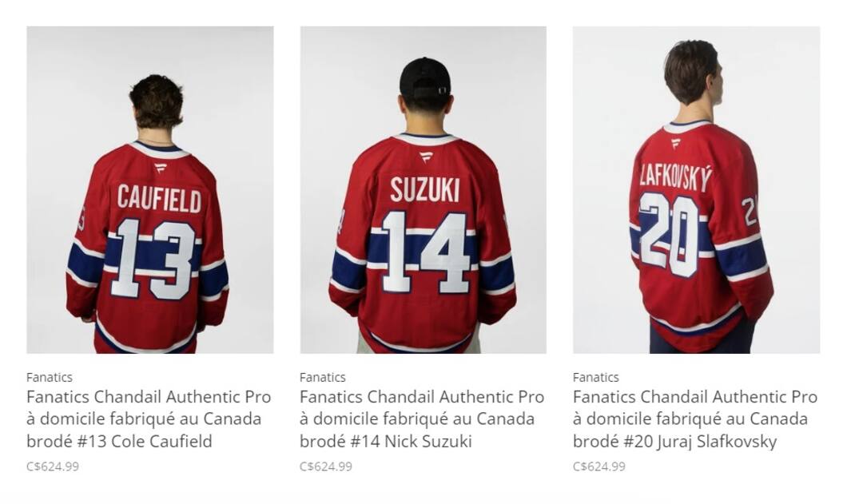Click the CAUFIELD nameplate on the first jersey
Image resolution: width=863 pixels, height=504 pixels.
click(159, 198)
